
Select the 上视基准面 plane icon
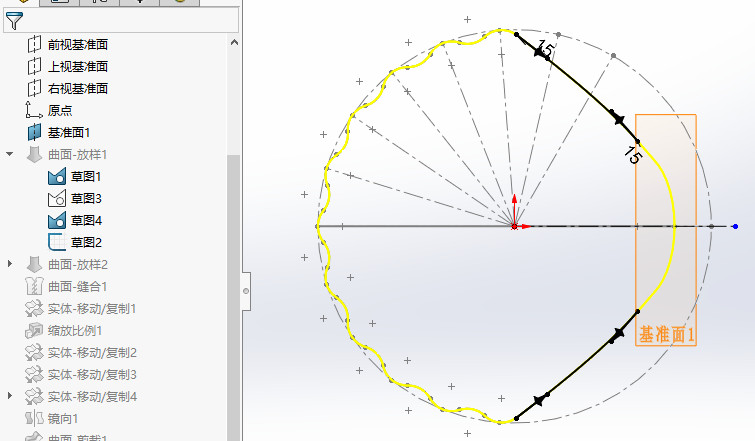pyautogui.click(x=34, y=66)
